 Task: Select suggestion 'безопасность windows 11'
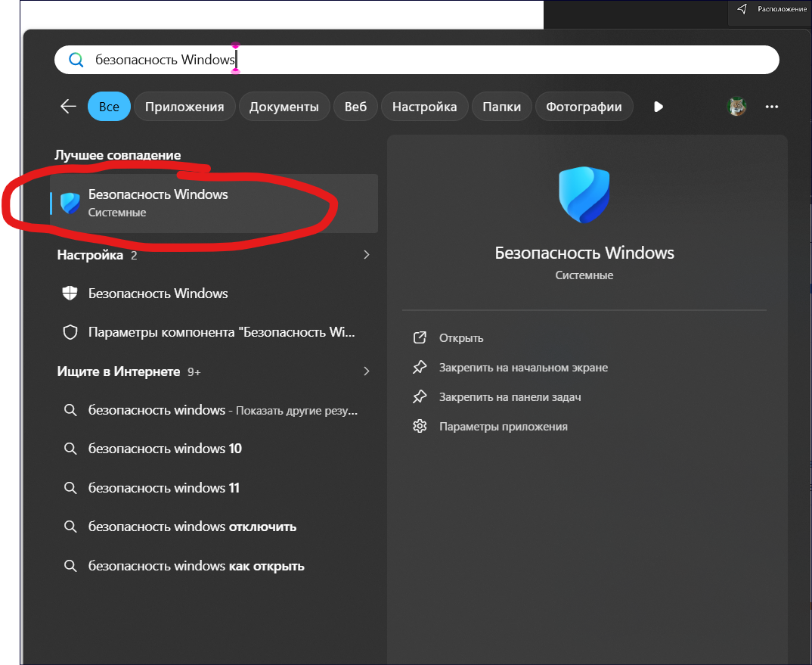213,488
